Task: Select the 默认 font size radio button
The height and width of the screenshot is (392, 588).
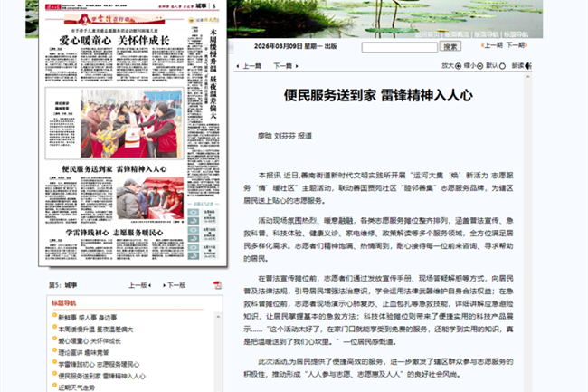Action: point(502,66)
